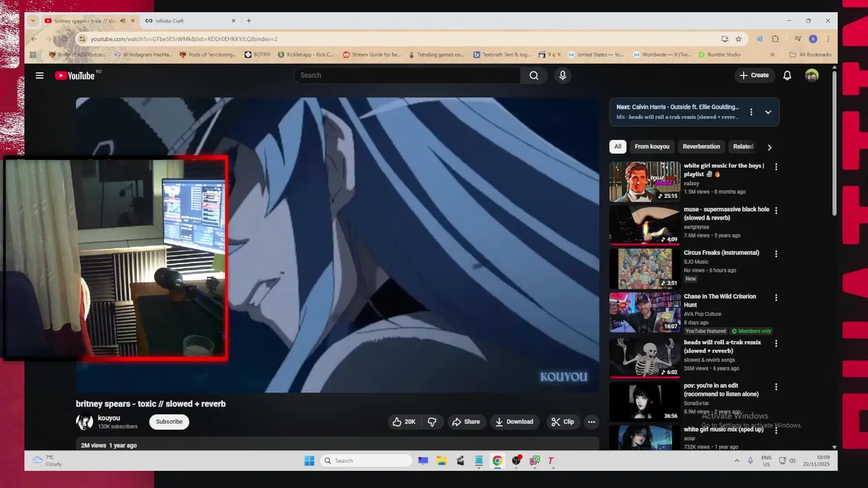Open 'Stream Guide for Be...' bookmark

372,54
